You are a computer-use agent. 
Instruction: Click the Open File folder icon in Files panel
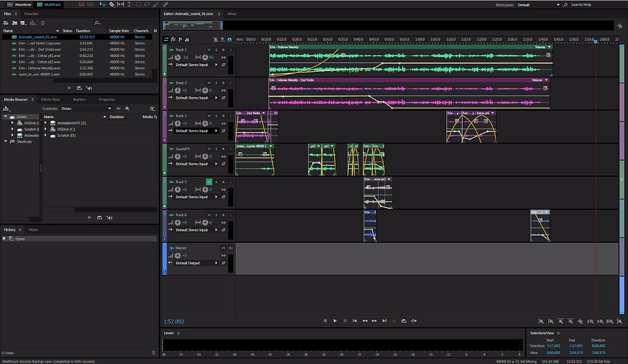[5, 22]
